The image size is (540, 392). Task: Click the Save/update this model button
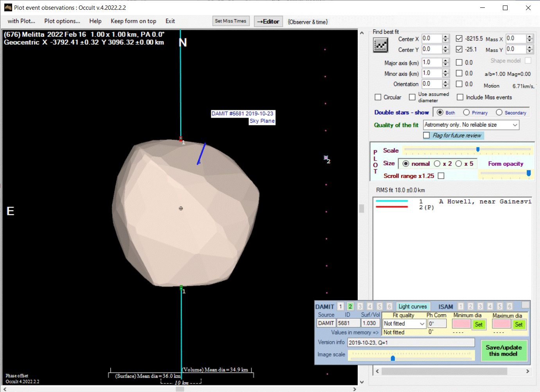504,351
